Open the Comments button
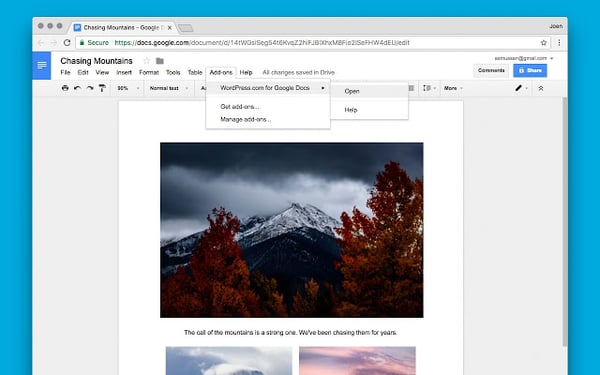Image resolution: width=600 pixels, height=375 pixels. coord(491,70)
